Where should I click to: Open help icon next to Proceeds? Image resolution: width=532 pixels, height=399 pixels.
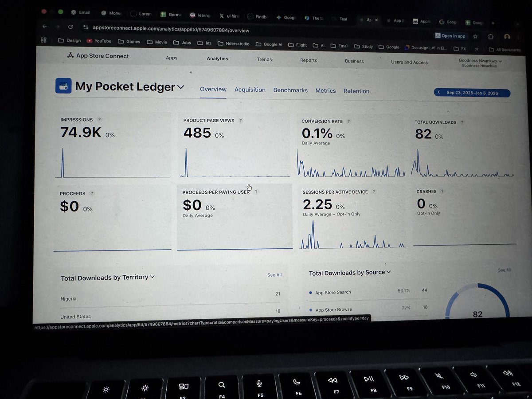(x=92, y=194)
